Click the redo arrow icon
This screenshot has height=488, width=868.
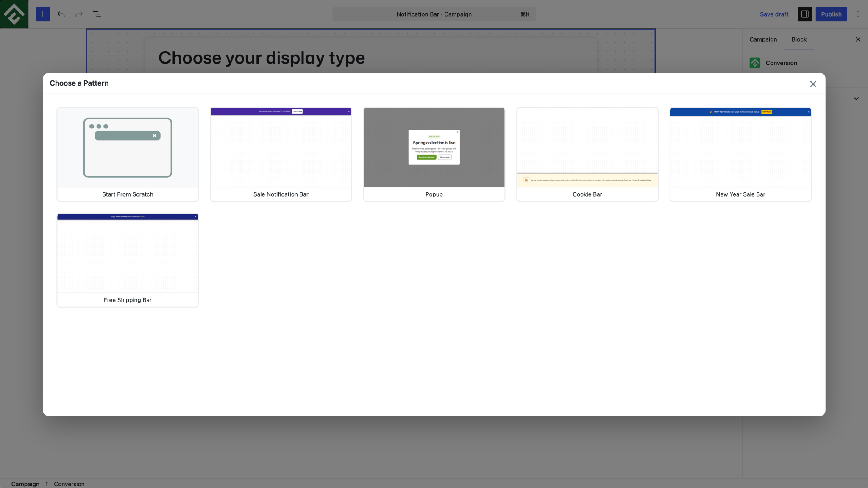click(x=79, y=14)
